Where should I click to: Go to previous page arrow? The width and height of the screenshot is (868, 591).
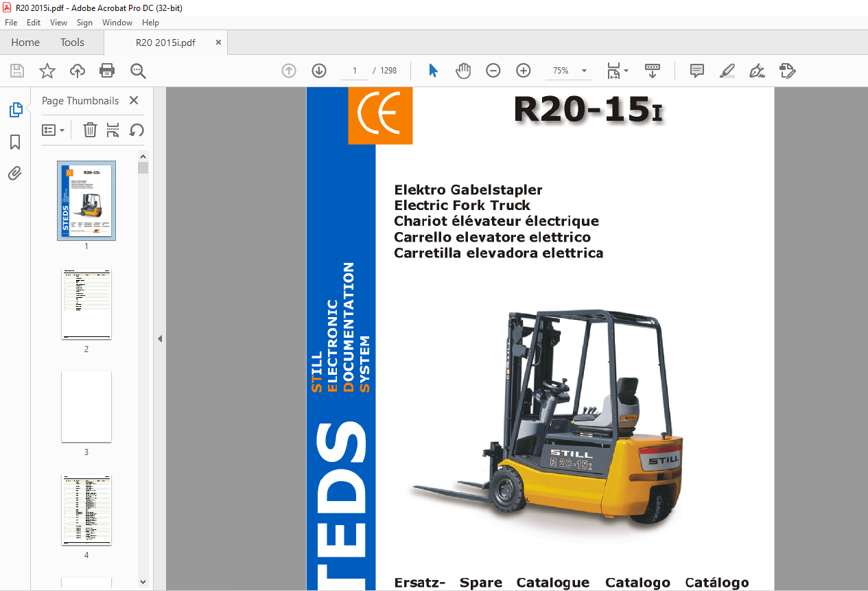tap(289, 71)
